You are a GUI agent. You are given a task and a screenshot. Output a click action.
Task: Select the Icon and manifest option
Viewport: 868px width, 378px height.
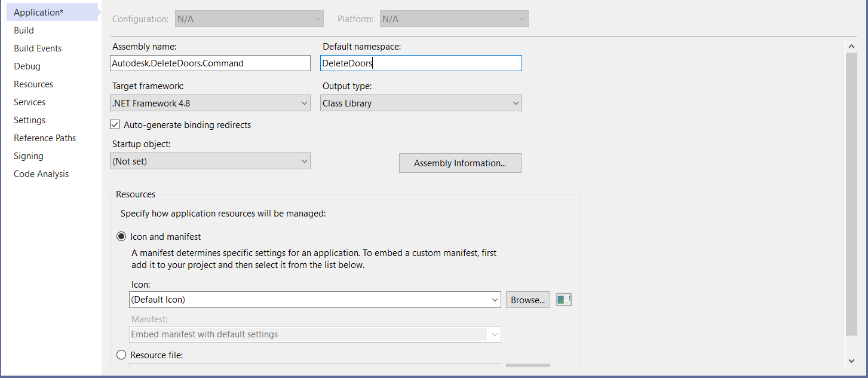121,237
